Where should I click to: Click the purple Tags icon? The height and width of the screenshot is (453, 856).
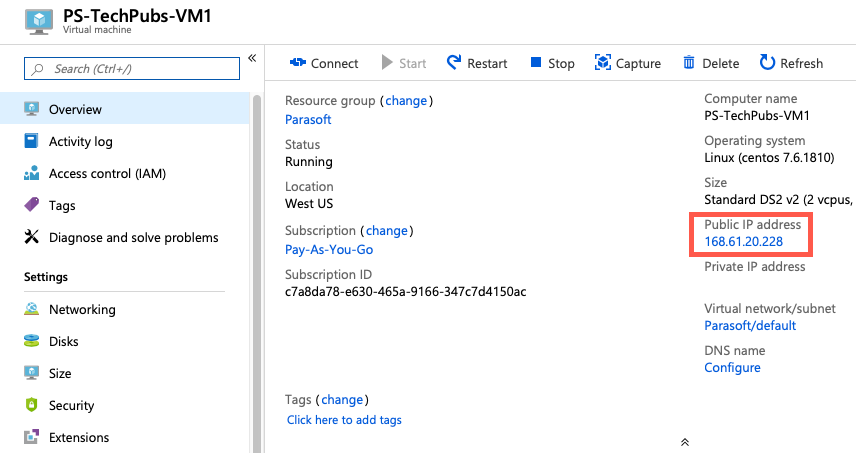[x=32, y=205]
